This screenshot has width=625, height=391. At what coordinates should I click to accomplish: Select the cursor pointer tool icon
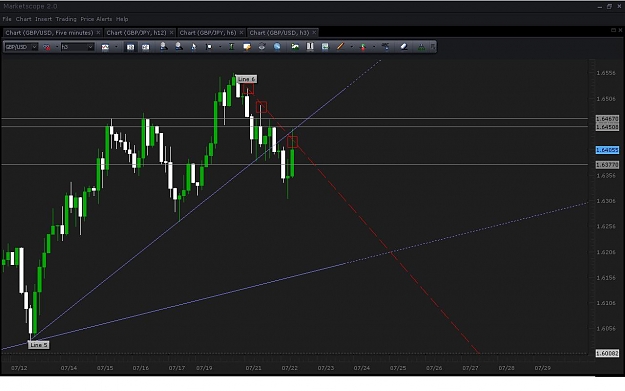[194, 47]
